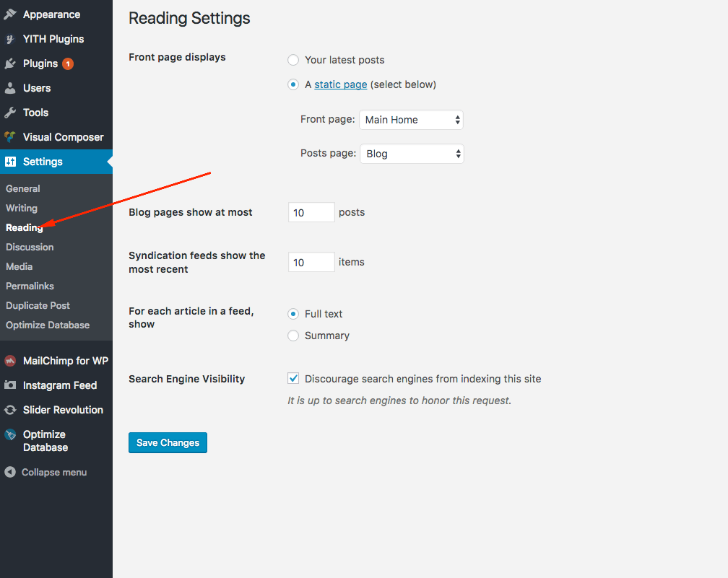Open Instagram Feed via its camera icon
This screenshot has width=728, height=578.
(10, 385)
